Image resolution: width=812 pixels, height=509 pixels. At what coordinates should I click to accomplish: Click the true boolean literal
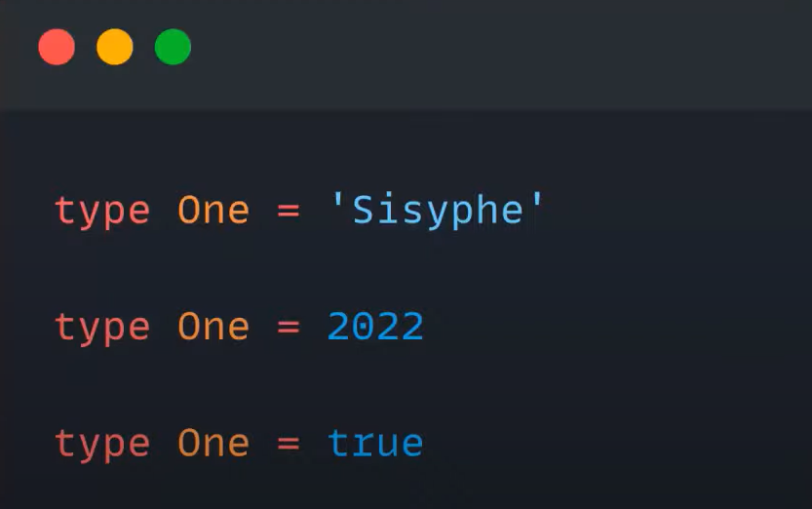point(376,443)
